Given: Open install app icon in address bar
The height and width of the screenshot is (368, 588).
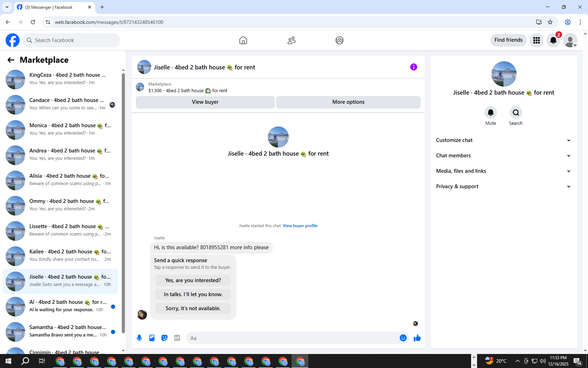Looking at the screenshot, I should [539, 22].
